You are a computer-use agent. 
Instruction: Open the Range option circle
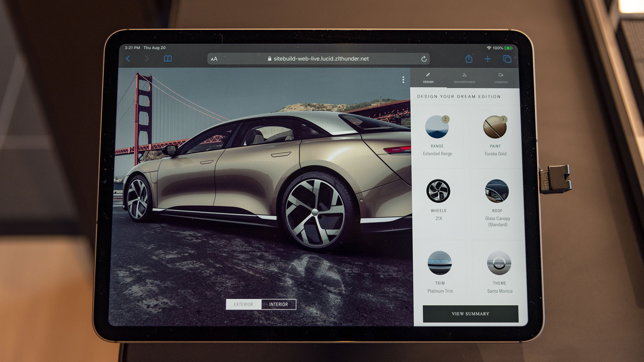click(x=437, y=127)
